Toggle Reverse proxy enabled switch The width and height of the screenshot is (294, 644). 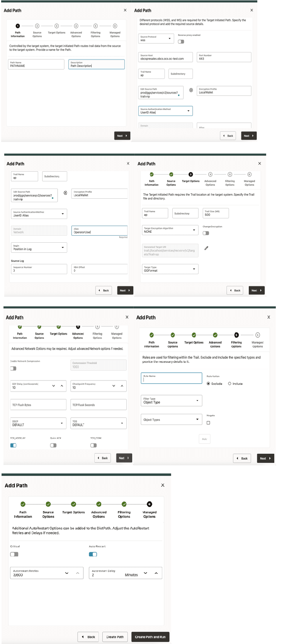click(181, 42)
